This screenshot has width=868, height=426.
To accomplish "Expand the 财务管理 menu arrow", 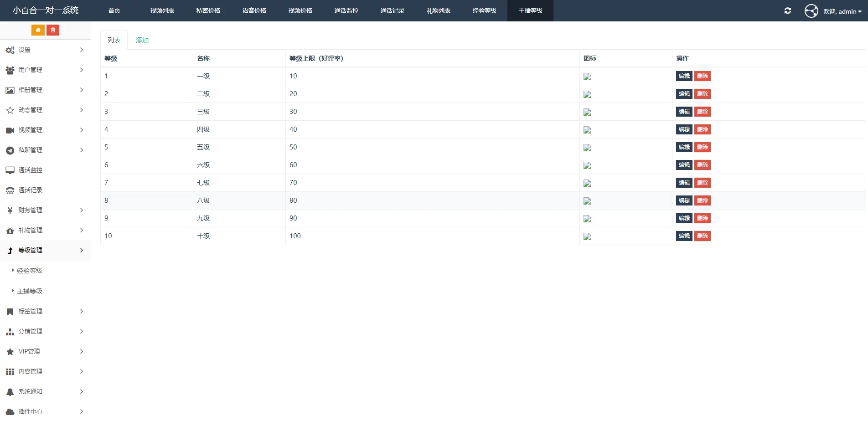I will 82,210.
